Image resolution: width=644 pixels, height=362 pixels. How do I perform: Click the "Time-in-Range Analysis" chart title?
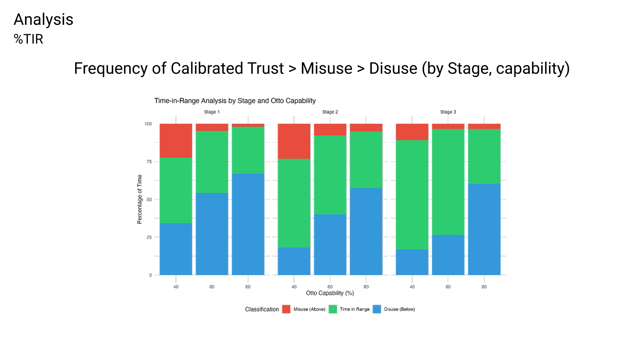[x=235, y=101]
